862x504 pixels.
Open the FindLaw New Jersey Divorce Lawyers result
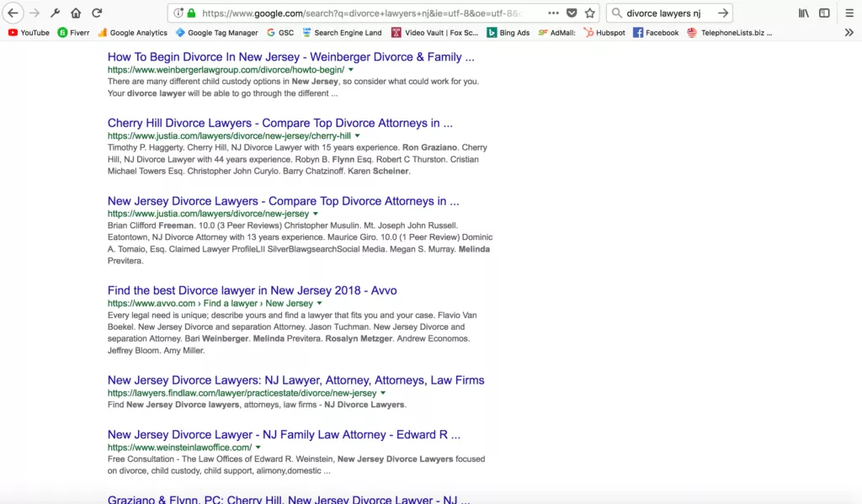pos(295,379)
